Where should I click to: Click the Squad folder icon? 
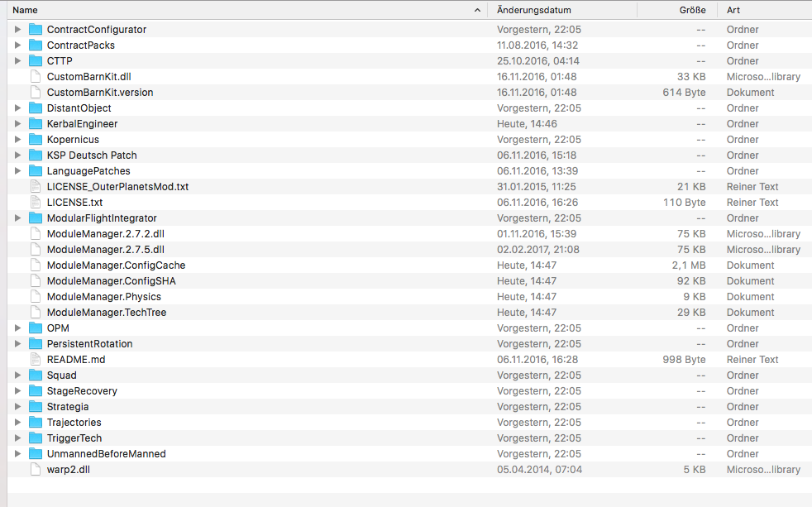[35, 375]
